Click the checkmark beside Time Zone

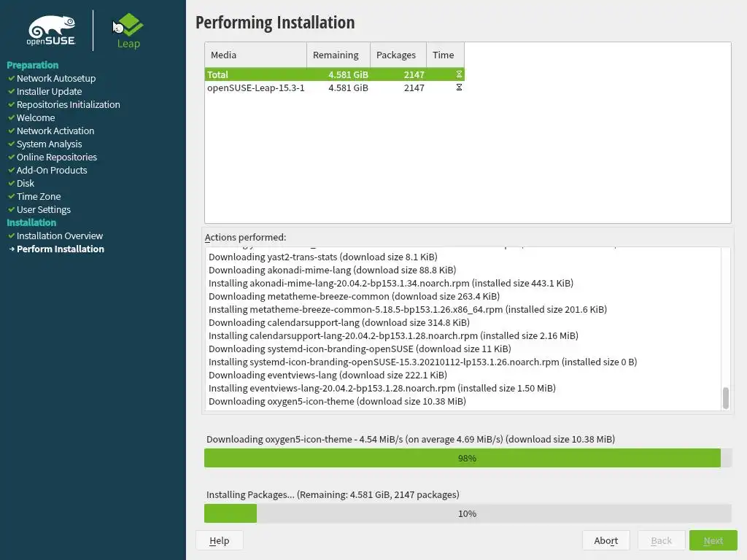[12, 196]
